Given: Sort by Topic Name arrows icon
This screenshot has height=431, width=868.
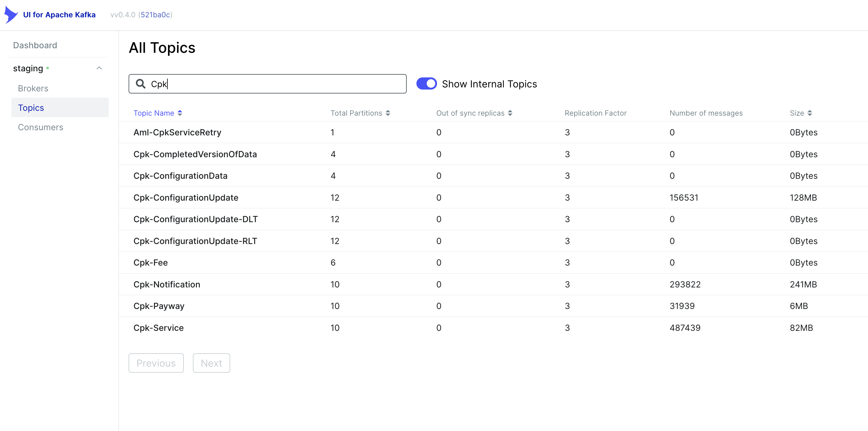Looking at the screenshot, I should (x=180, y=113).
